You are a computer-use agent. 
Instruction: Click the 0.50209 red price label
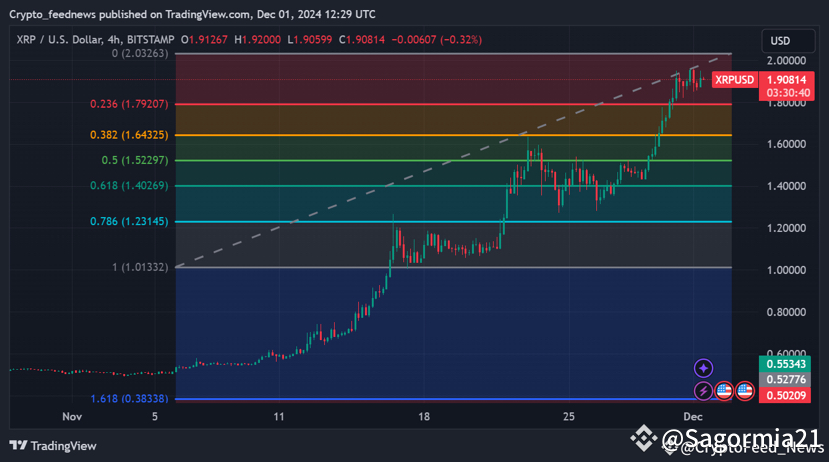click(x=785, y=395)
